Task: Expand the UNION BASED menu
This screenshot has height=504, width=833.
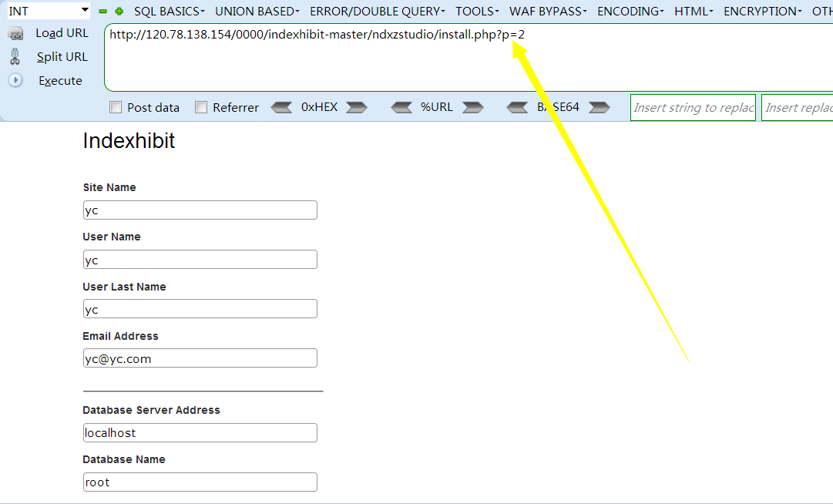Action: (x=257, y=12)
